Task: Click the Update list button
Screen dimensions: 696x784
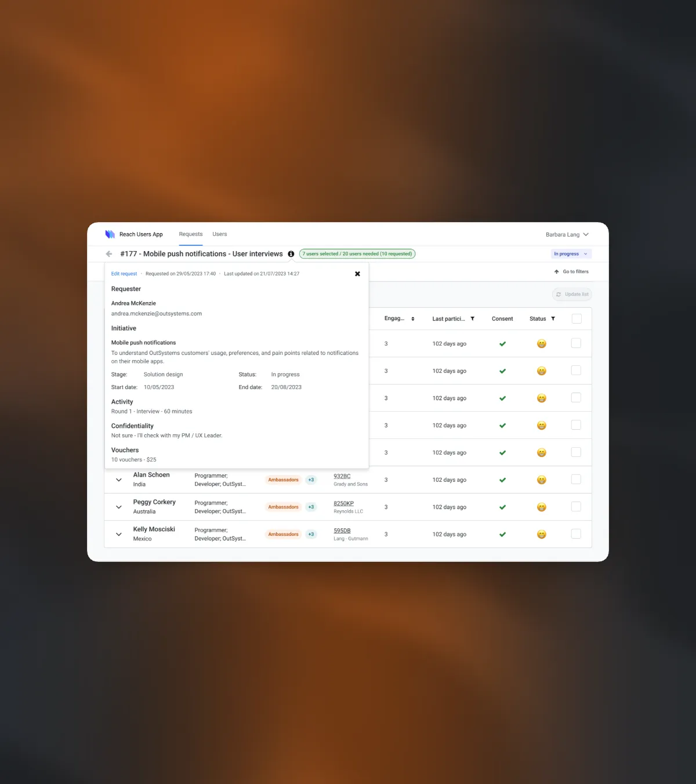Action: [572, 295]
